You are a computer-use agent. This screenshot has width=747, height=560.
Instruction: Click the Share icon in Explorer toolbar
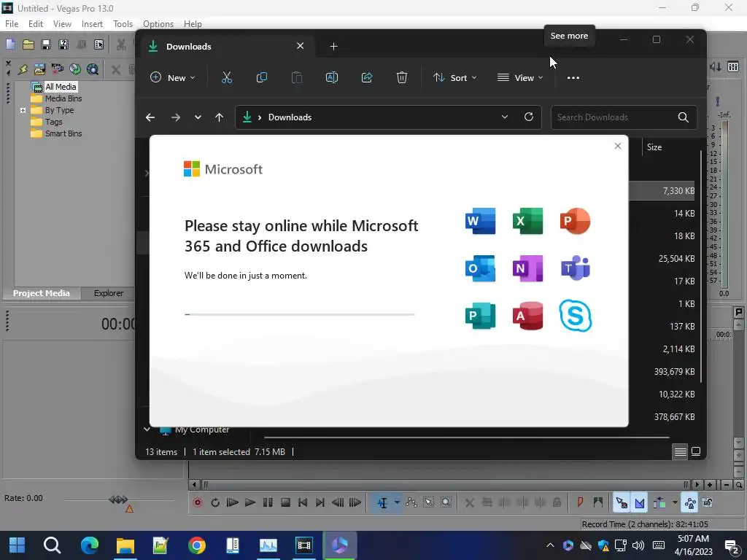[367, 77]
